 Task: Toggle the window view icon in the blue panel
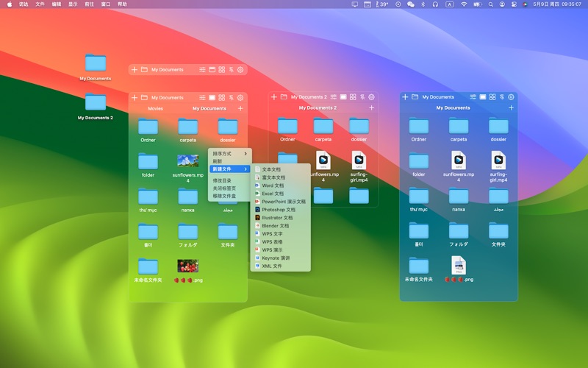tap(483, 97)
